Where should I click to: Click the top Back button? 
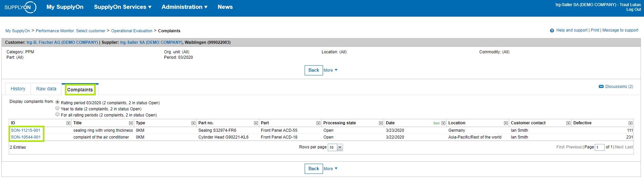pyautogui.click(x=314, y=70)
